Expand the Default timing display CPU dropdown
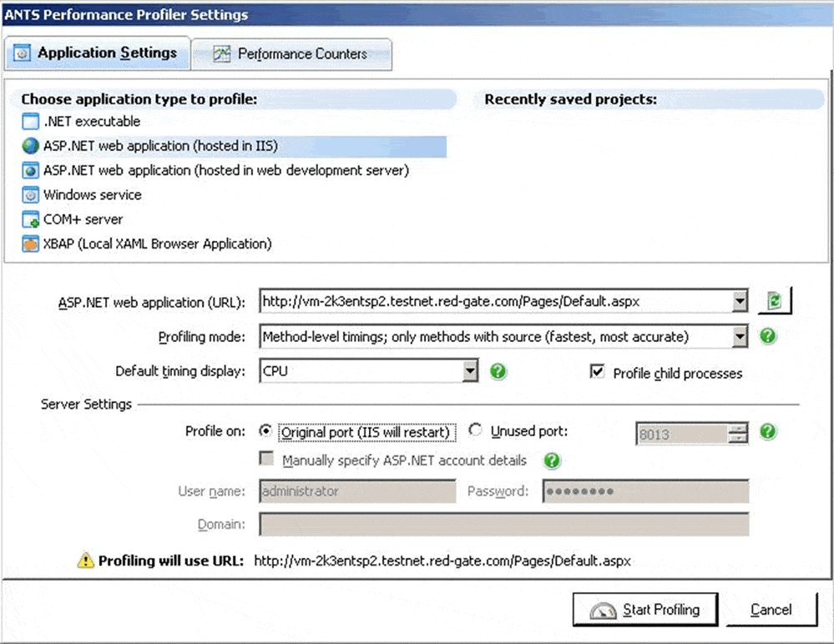 tap(470, 371)
